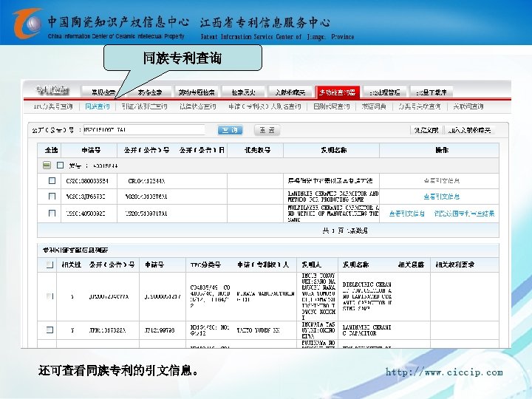Open the 表格检索 tab

[149, 92]
